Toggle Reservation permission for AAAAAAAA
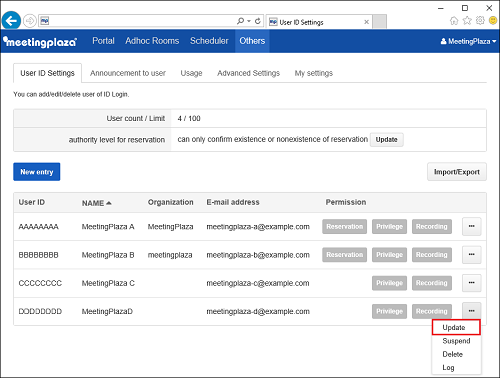500x378 pixels. click(344, 226)
